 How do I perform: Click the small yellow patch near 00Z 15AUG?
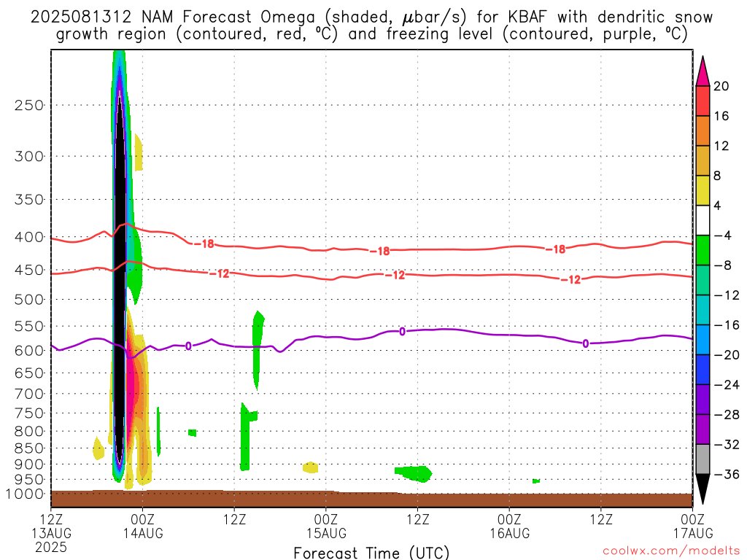311,467
